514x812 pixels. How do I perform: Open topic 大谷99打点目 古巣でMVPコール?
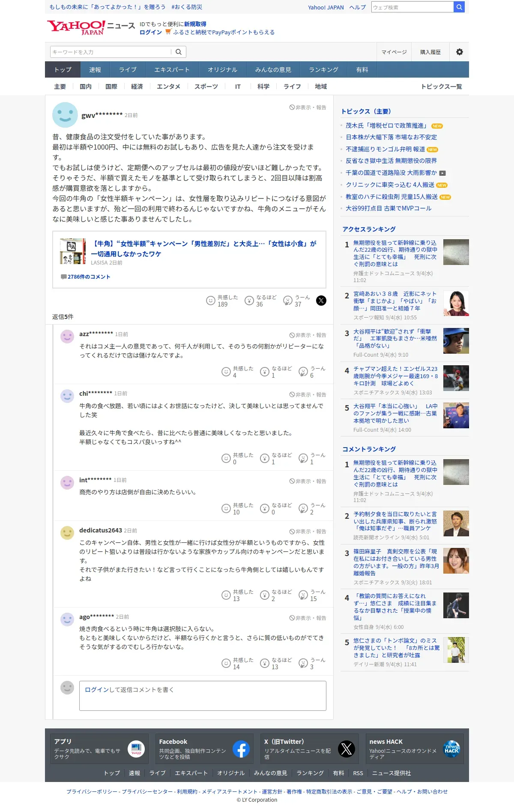point(388,208)
